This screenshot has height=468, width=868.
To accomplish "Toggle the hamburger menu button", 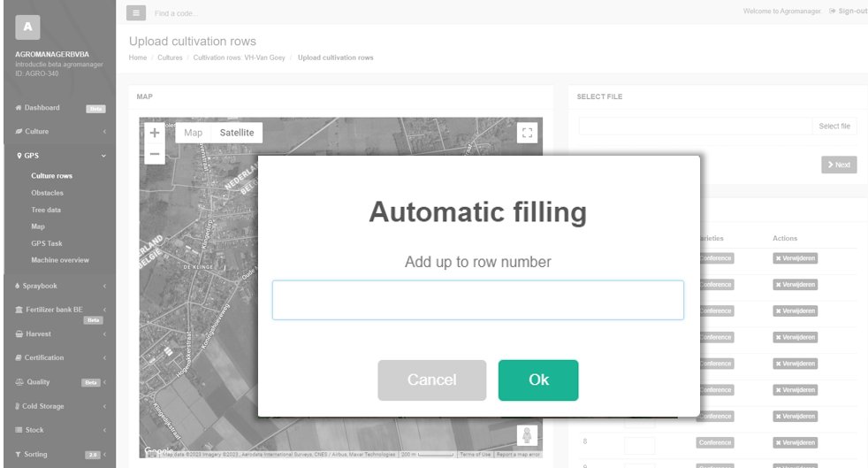I will coord(136,12).
